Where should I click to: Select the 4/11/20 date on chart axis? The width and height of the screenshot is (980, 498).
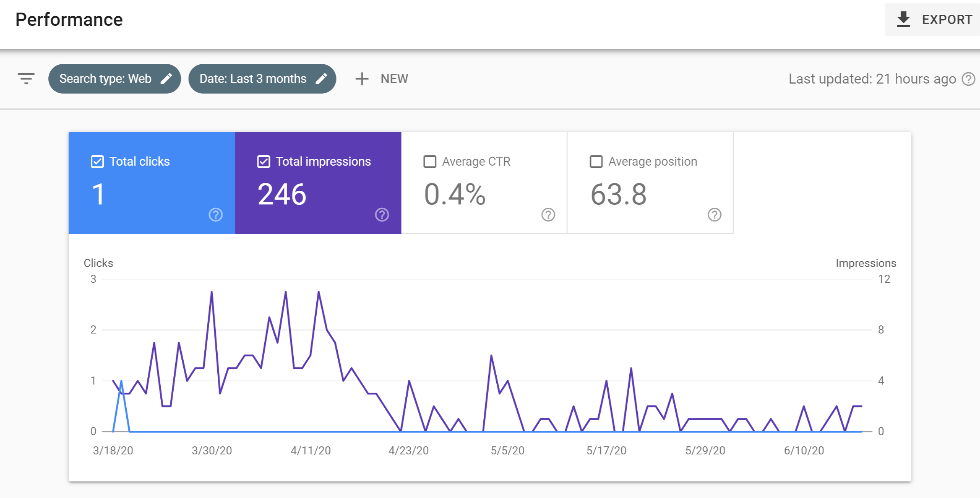(310, 451)
